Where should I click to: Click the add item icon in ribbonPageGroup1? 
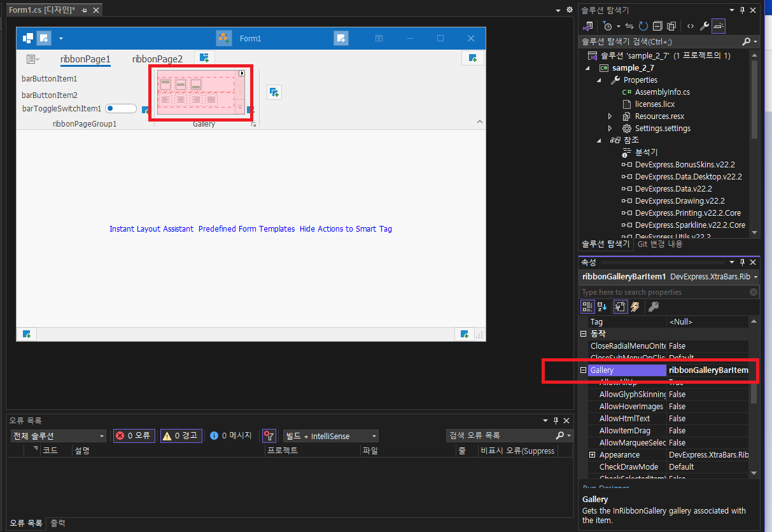click(x=146, y=110)
